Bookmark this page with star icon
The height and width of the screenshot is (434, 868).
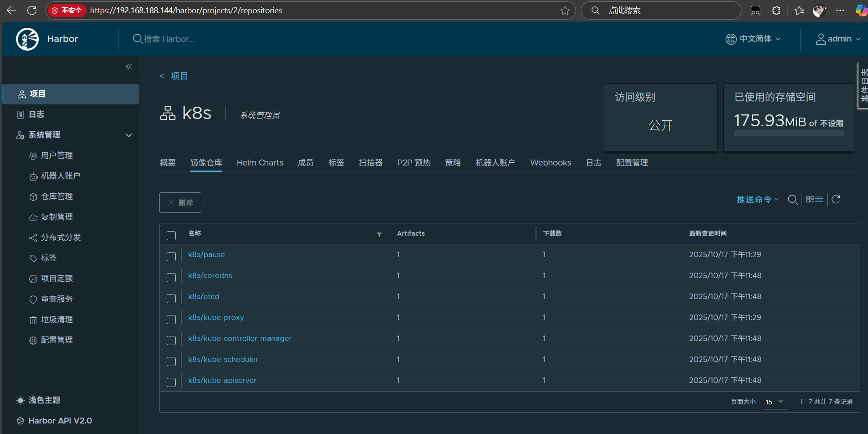565,10
